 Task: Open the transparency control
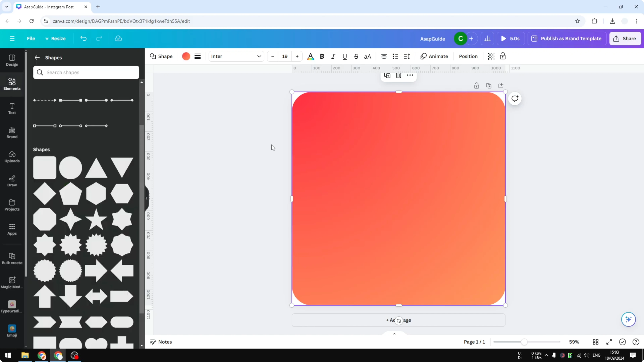coord(491,56)
